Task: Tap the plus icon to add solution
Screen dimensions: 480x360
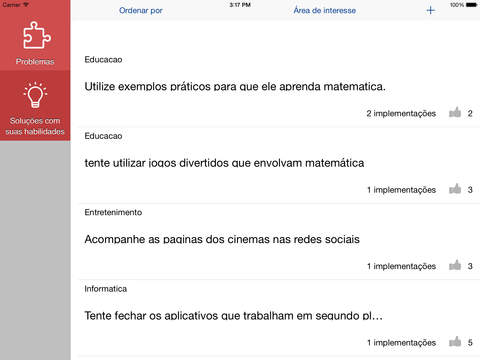Action: click(x=431, y=10)
